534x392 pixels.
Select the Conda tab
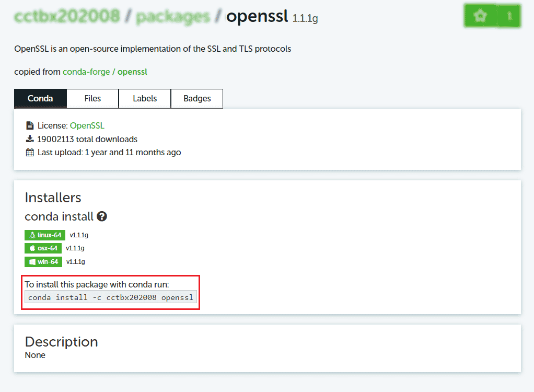pos(40,98)
